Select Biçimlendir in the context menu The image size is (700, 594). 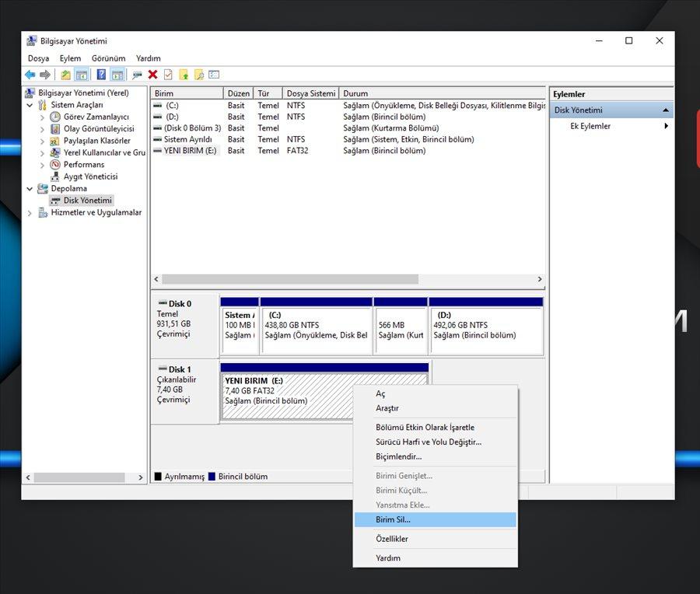(398, 456)
